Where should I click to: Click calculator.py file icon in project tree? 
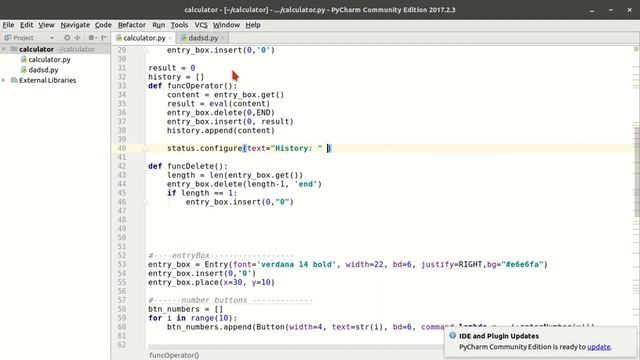coord(24,60)
